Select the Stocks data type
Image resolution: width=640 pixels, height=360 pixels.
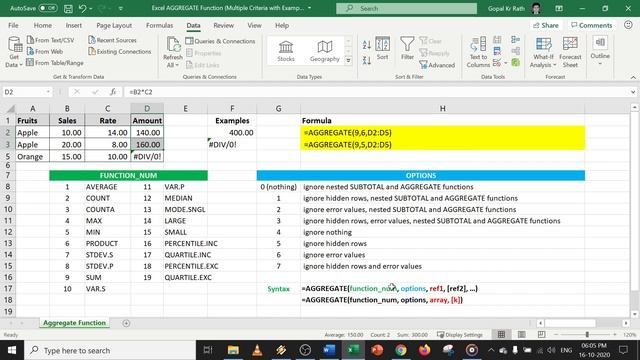286,51
